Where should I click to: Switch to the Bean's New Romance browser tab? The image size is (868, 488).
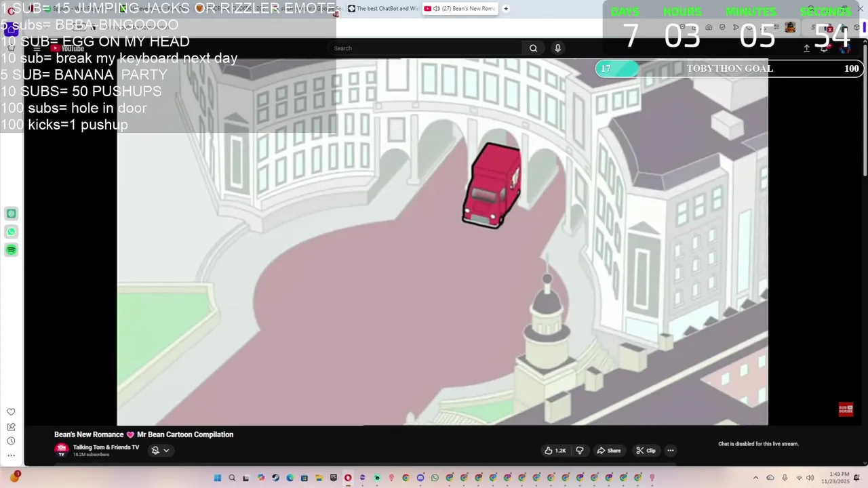point(460,9)
